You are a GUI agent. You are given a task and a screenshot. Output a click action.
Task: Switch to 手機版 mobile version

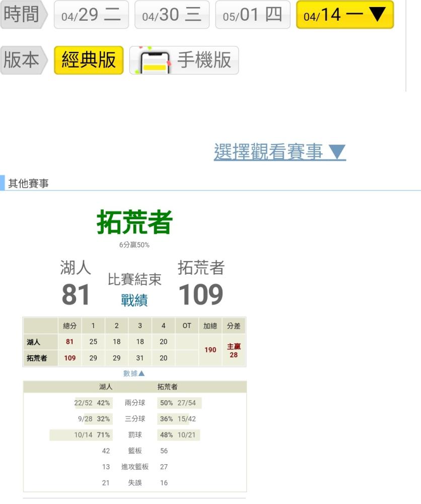pos(184,60)
